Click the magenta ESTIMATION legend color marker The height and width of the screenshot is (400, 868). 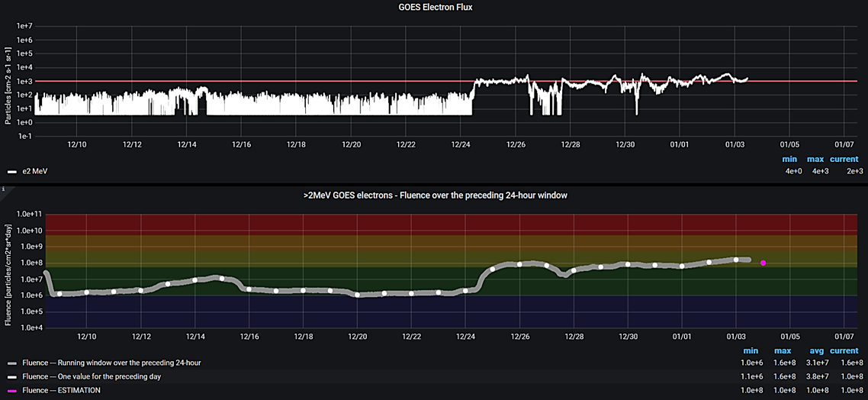point(11,390)
